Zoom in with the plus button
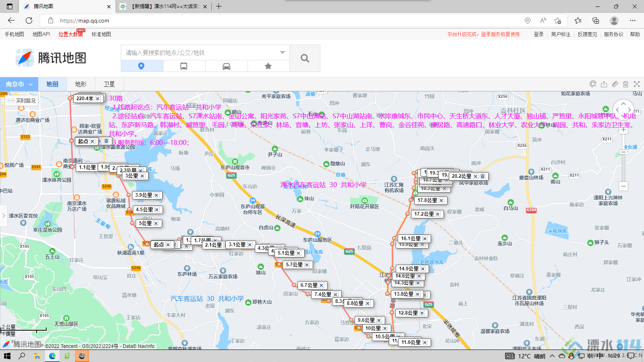Image resolution: width=644 pixels, height=362 pixels. point(623,130)
